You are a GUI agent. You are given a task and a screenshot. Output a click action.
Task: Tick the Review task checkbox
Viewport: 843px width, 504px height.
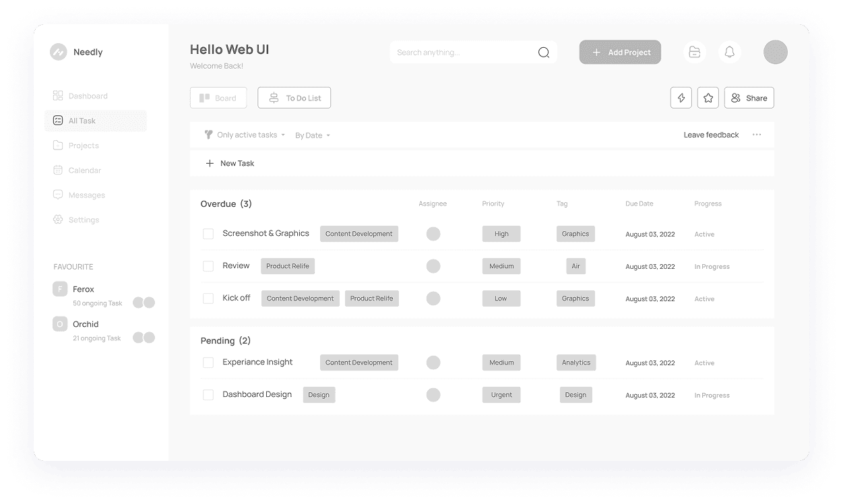[208, 266]
